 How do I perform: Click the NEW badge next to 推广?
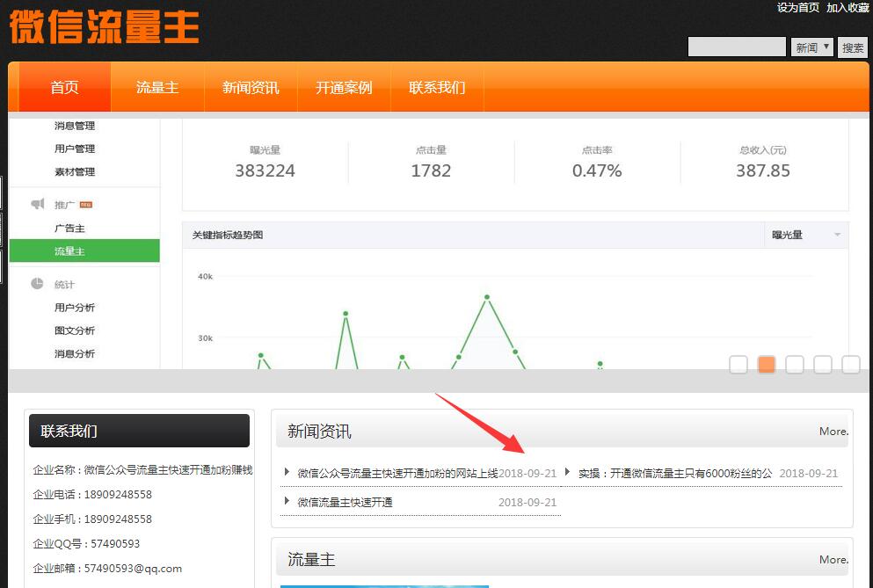pyautogui.click(x=86, y=205)
